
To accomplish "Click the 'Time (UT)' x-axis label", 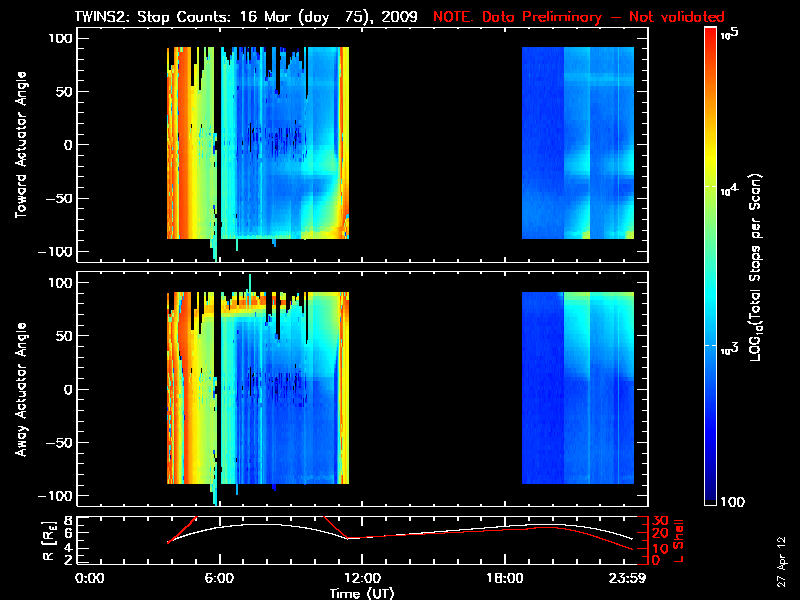I will (363, 593).
